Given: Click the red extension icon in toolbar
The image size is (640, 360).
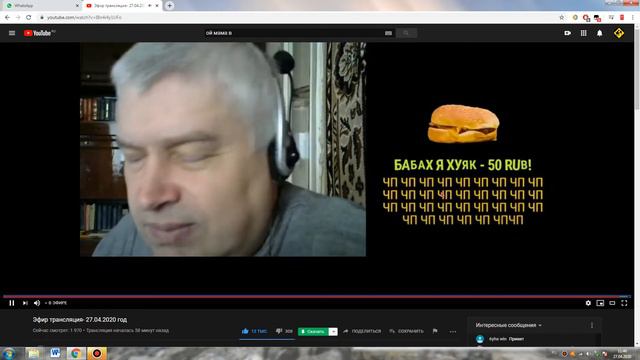Looking at the screenshot, I should 622,18.
